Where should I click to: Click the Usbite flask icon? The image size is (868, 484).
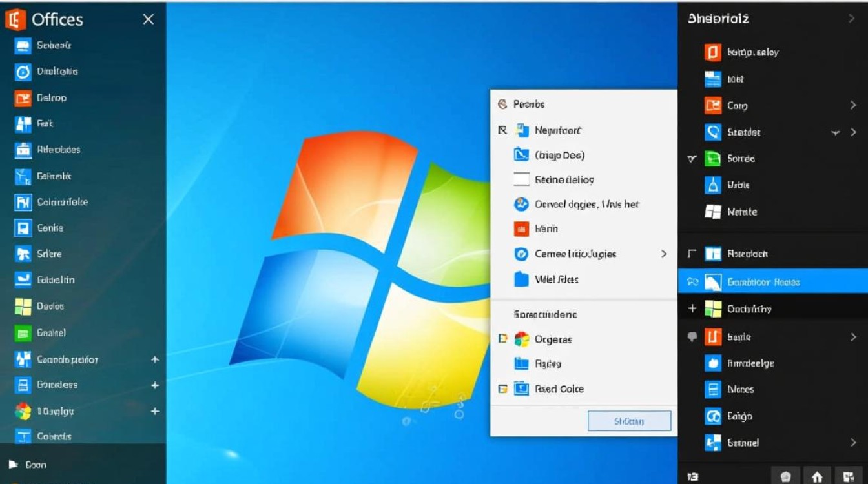point(712,185)
